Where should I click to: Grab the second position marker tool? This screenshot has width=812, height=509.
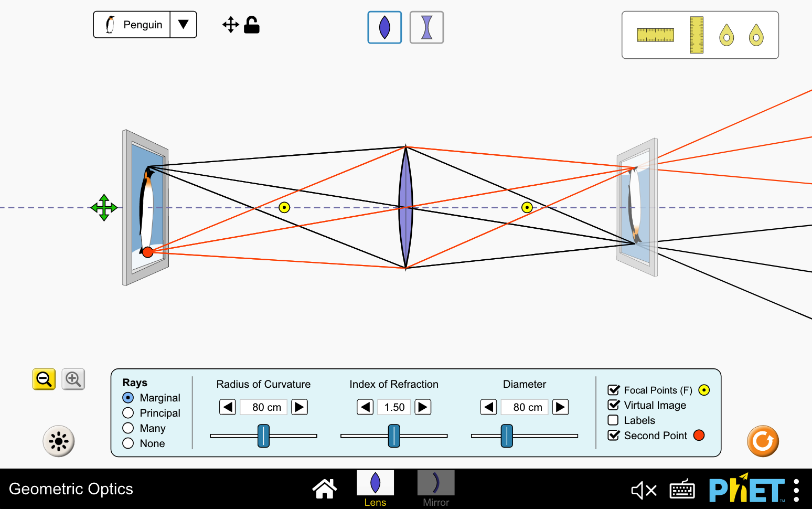coord(756,35)
